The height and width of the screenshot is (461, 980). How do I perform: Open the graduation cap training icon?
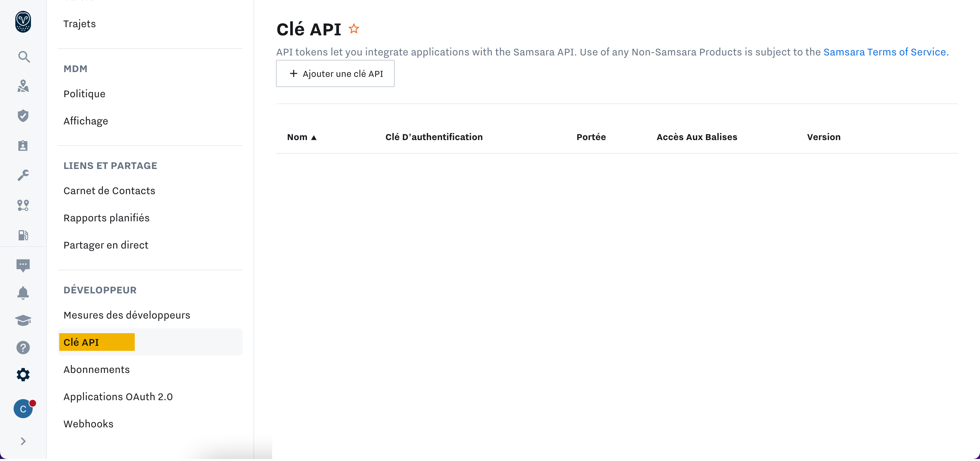pos(23,320)
